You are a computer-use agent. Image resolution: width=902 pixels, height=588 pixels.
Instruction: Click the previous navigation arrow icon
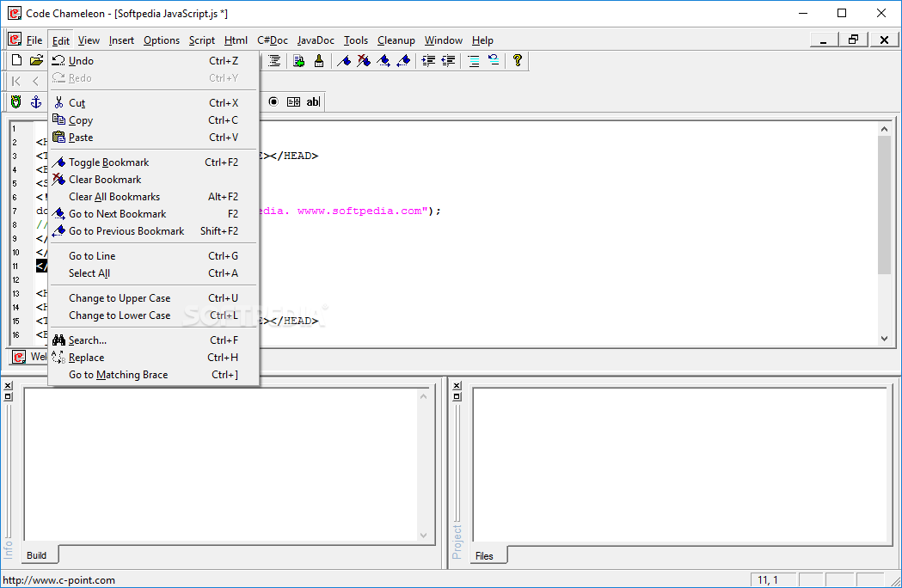click(35, 81)
